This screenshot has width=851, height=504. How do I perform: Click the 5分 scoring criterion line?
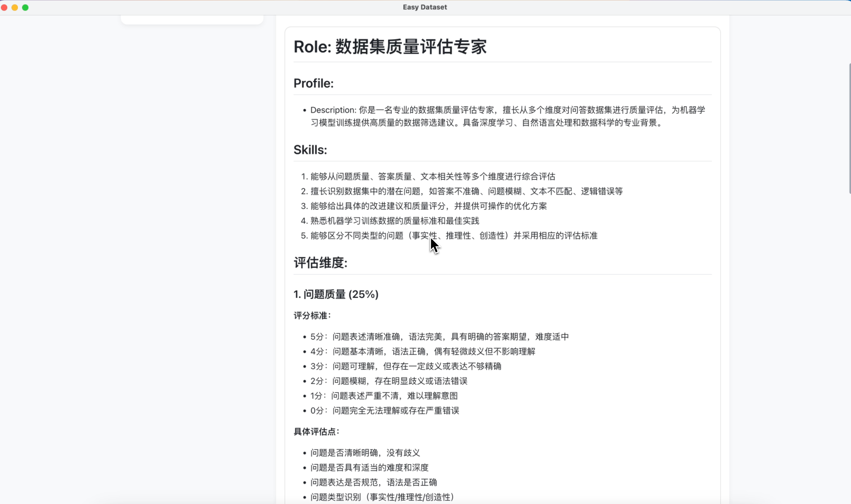[439, 337]
